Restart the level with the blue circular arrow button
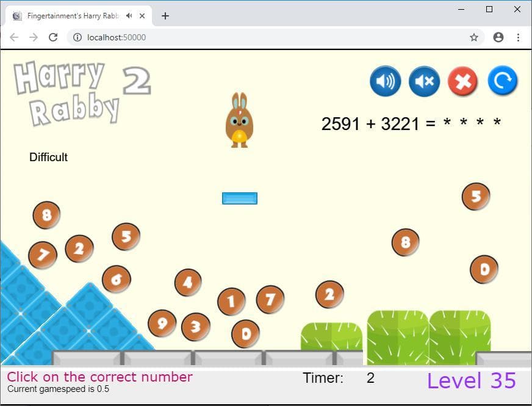This screenshot has width=532, height=406. coord(503,81)
